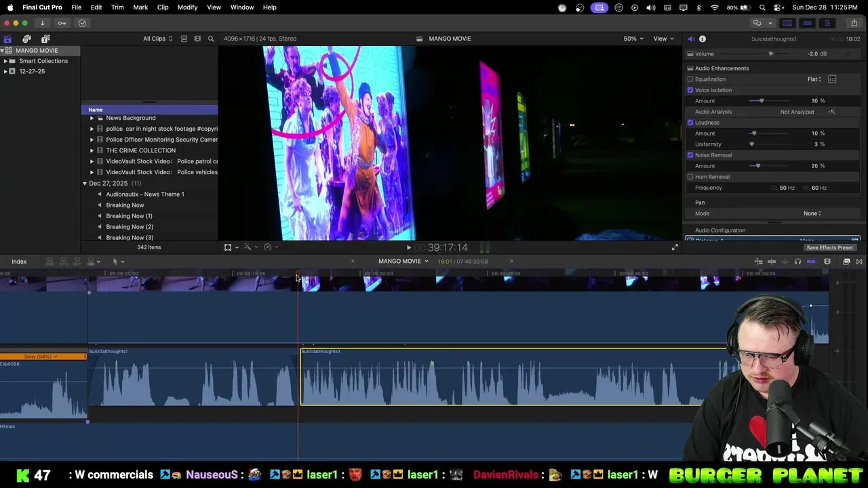This screenshot has width=868, height=488.
Task: Expand the Smart Collections folder
Action: (5, 61)
